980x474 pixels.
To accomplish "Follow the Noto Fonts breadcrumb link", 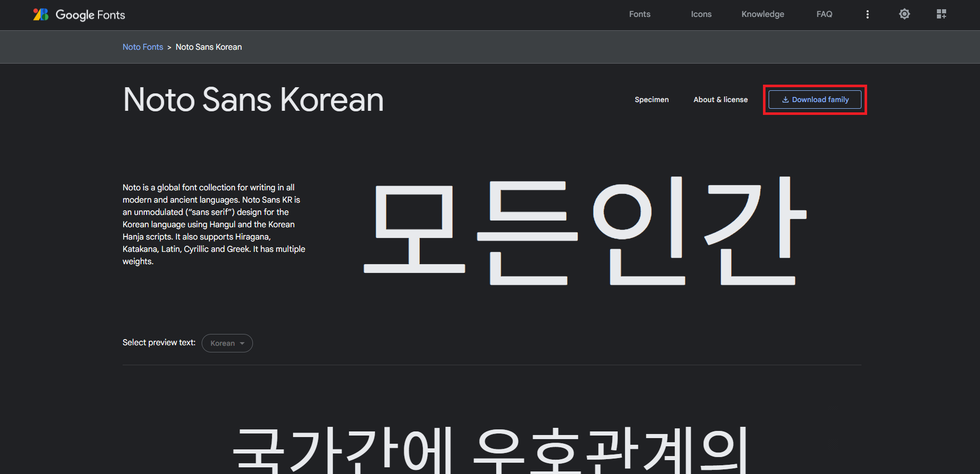I will pyautogui.click(x=143, y=47).
